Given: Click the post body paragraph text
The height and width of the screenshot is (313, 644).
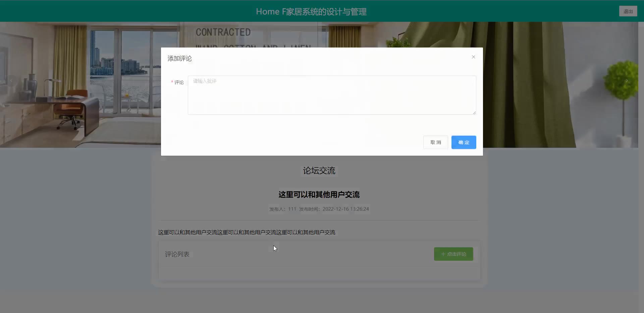Looking at the screenshot, I should [x=247, y=233].
